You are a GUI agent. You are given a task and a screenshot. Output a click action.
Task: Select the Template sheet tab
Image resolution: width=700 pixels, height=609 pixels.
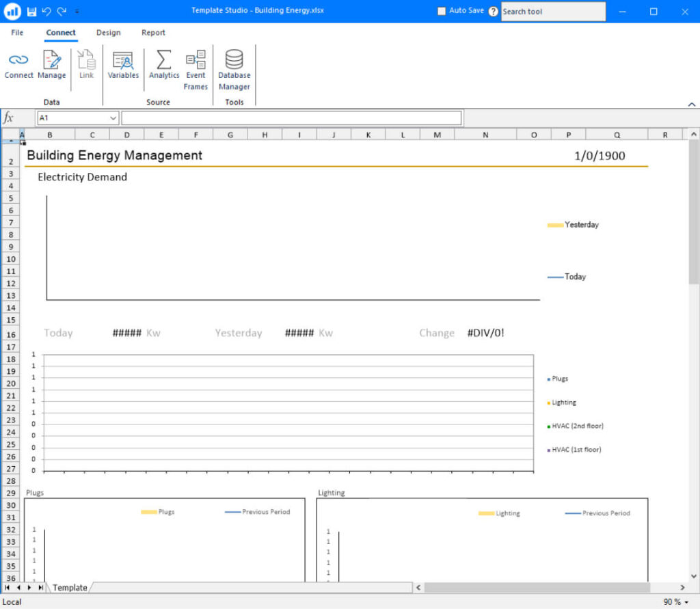click(x=70, y=588)
